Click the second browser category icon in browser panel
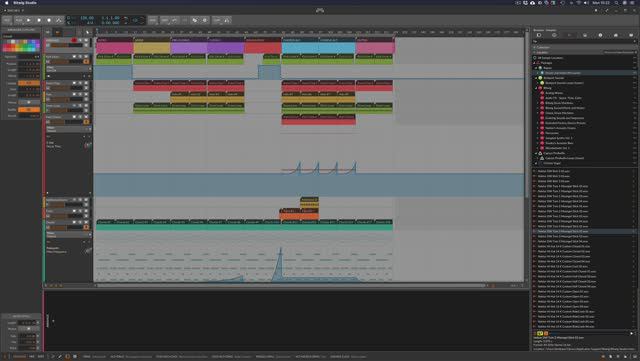This screenshot has width=640, height=361. point(554,35)
